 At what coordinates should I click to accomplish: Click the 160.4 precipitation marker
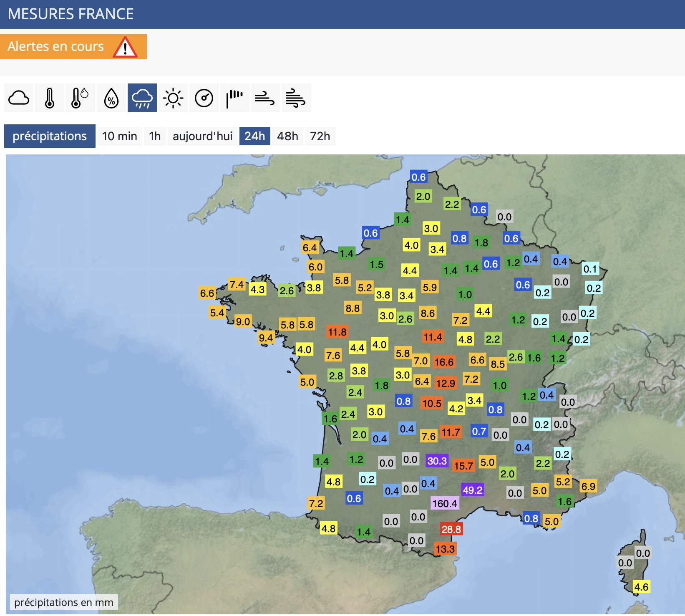[x=445, y=503]
